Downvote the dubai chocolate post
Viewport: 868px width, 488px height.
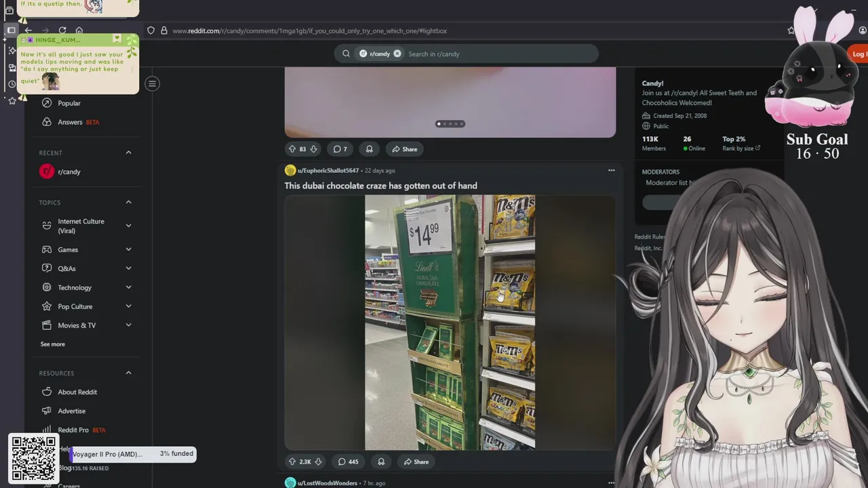(x=318, y=462)
